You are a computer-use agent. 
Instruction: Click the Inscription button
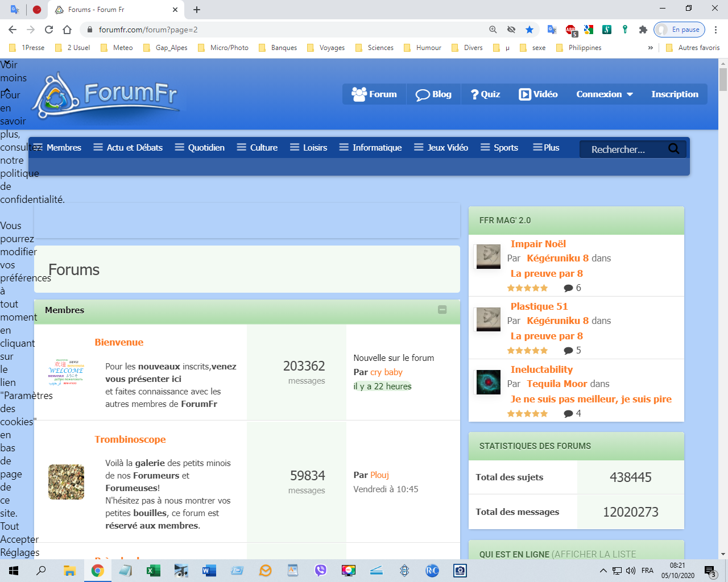point(675,94)
